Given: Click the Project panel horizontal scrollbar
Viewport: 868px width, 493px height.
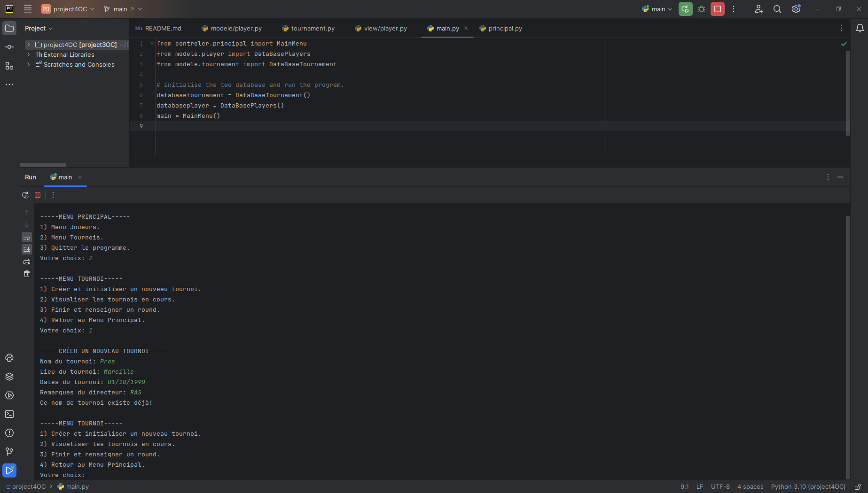Looking at the screenshot, I should [x=43, y=165].
